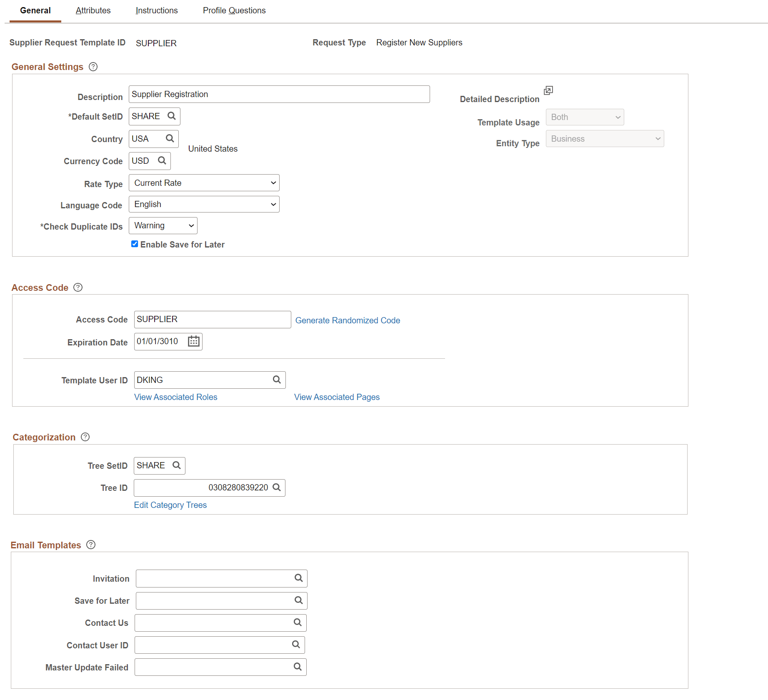Open the Detailed Description popup
This screenshot has width=768, height=700.
[548, 90]
